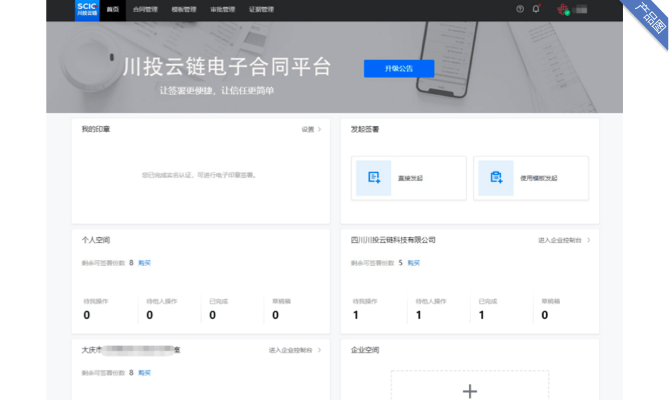Open 待我操作 count in 个人空间

pyautogui.click(x=87, y=315)
